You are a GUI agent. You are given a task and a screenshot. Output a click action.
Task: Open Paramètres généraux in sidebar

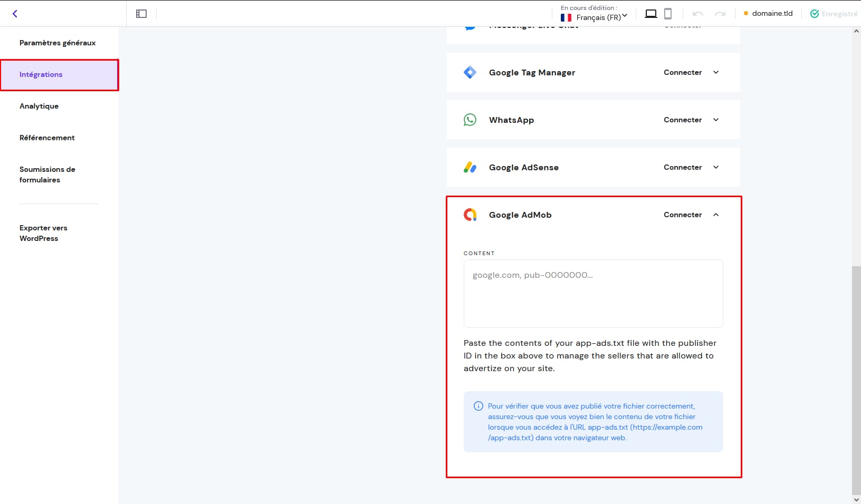pyautogui.click(x=58, y=43)
